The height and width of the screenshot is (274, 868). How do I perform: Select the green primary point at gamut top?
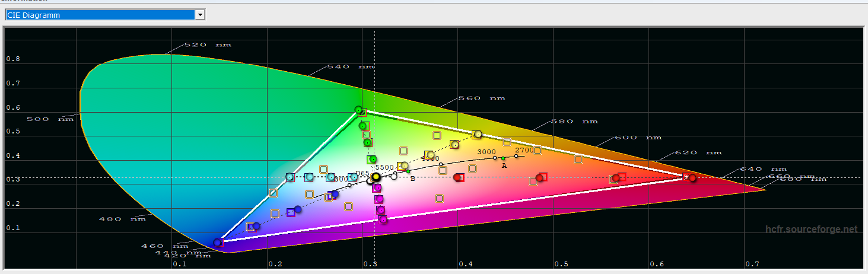click(x=358, y=110)
